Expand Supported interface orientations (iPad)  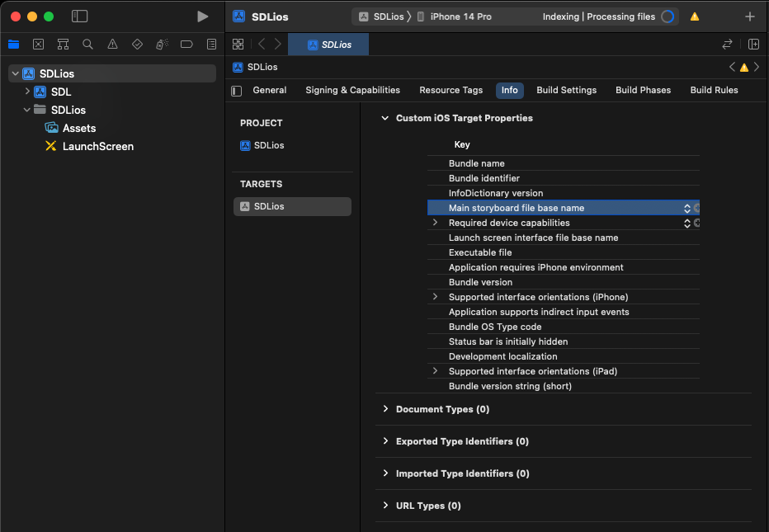coord(435,370)
